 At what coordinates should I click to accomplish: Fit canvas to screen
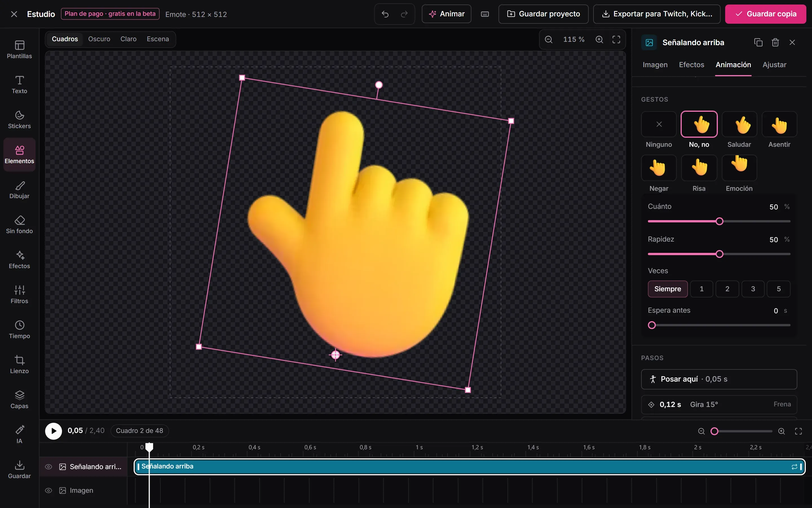[616, 40]
